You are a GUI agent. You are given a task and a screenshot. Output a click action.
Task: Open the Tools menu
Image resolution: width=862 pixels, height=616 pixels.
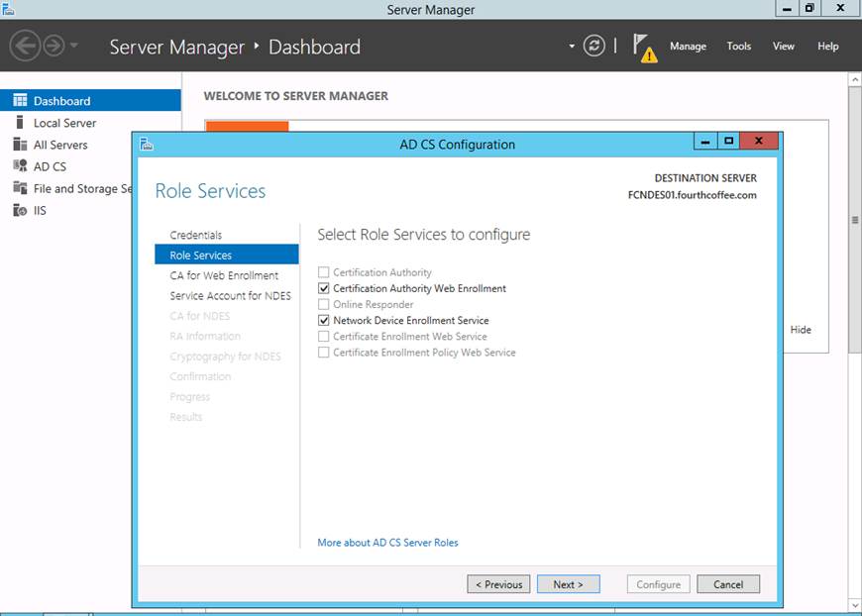click(x=738, y=47)
